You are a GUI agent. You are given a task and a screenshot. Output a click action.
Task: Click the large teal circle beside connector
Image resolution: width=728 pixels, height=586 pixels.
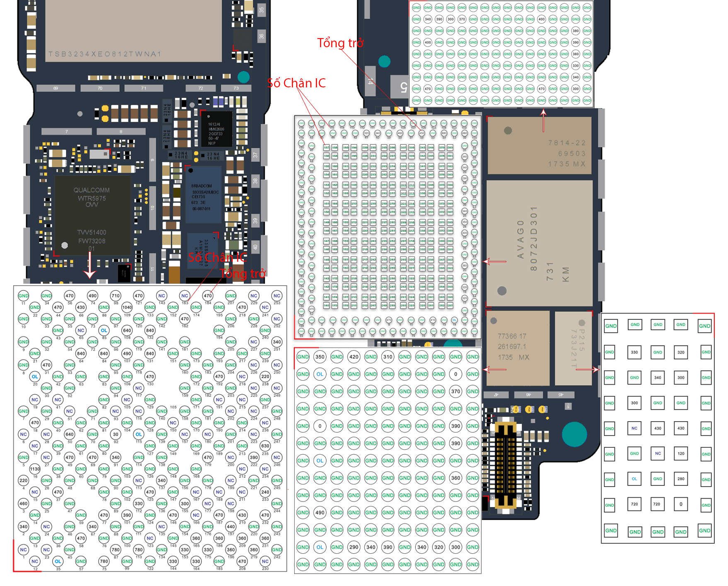(574, 434)
